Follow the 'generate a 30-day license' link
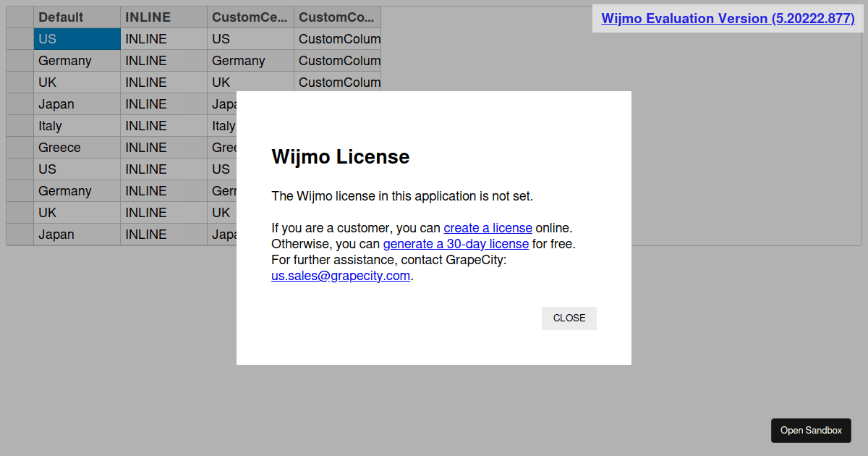 coord(456,244)
